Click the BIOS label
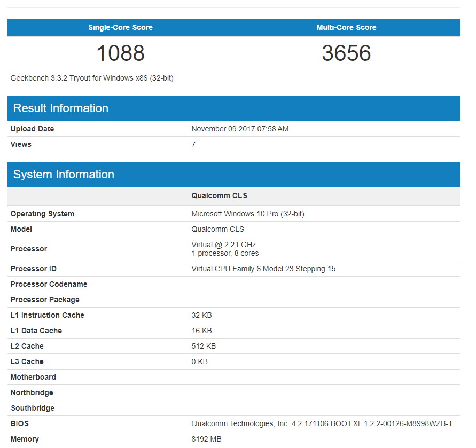 20,424
